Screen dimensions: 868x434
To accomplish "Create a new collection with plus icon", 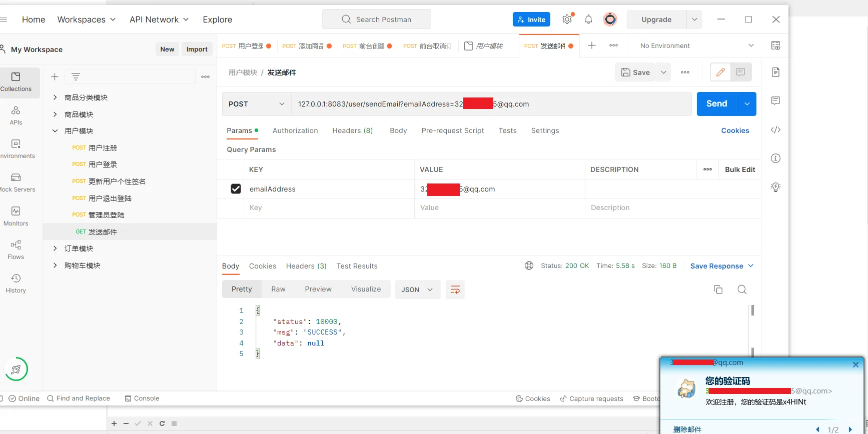I will click(55, 76).
